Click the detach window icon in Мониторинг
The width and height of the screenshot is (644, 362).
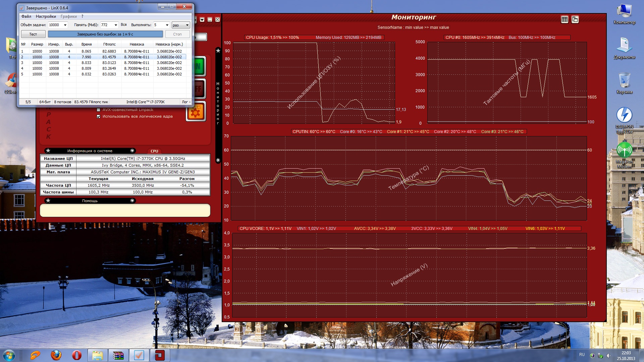575,19
